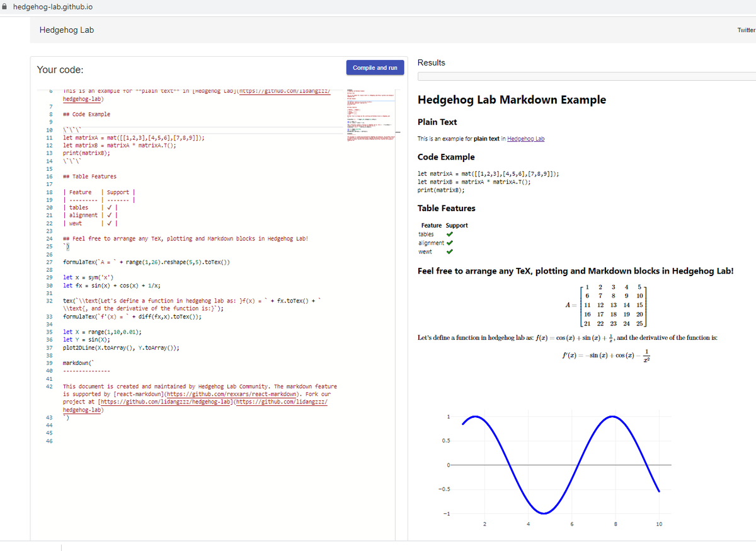Click the code line 'print(matrixB);' in editor
This screenshot has width=756, height=551.
[87, 153]
